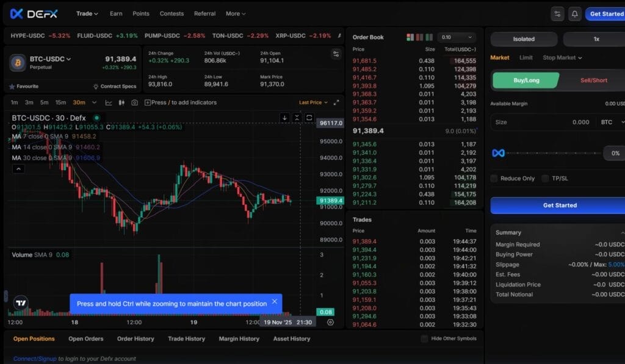The image size is (625, 364).
Task: Click the Size input field in the order form
Action: (549, 122)
